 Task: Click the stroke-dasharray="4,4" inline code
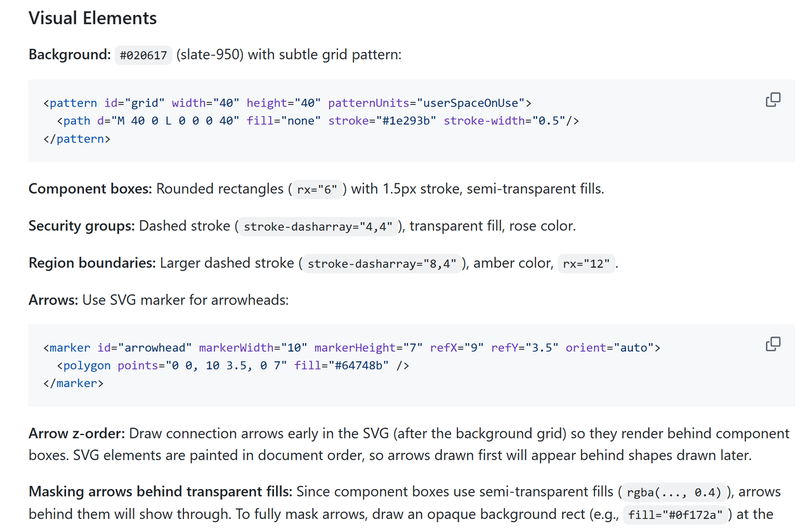[318, 226]
